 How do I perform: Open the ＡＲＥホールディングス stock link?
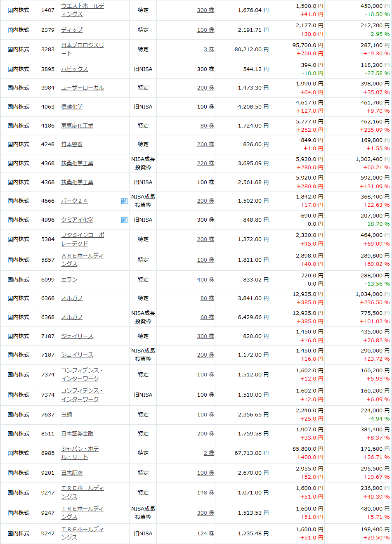(83, 260)
